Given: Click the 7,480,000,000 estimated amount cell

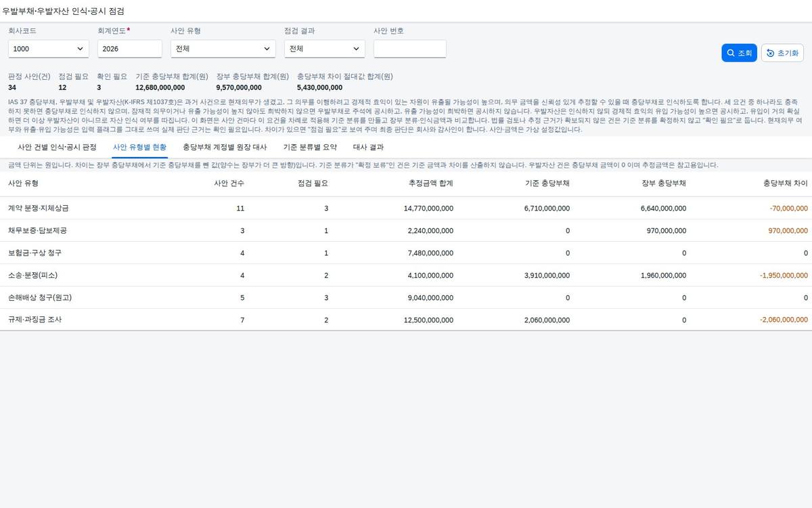Looking at the screenshot, I should point(430,253).
